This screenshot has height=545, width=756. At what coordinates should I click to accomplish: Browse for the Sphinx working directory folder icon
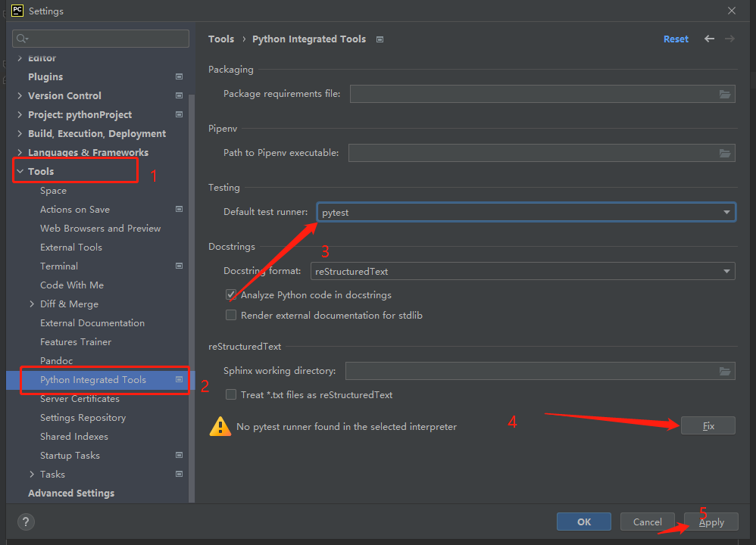(x=725, y=371)
